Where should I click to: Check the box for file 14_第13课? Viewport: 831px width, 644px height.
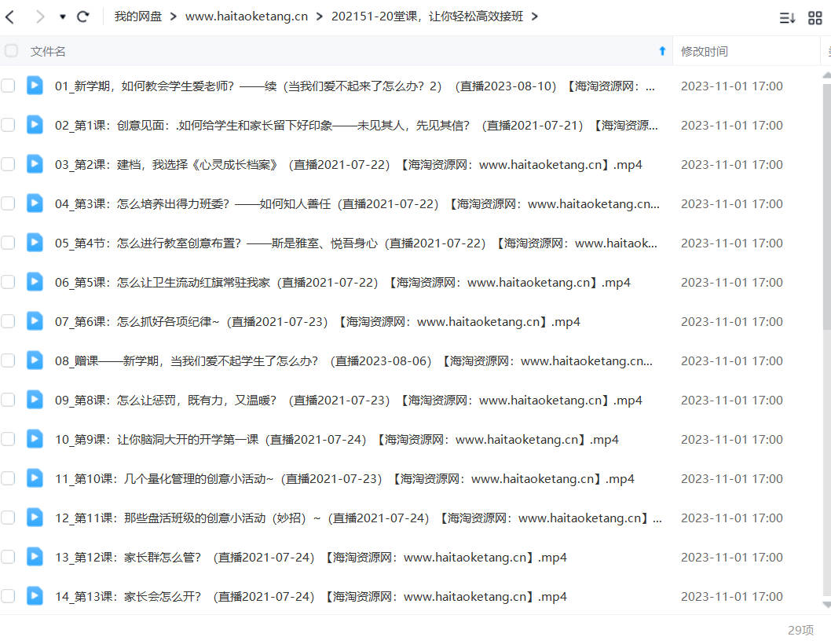click(x=8, y=596)
